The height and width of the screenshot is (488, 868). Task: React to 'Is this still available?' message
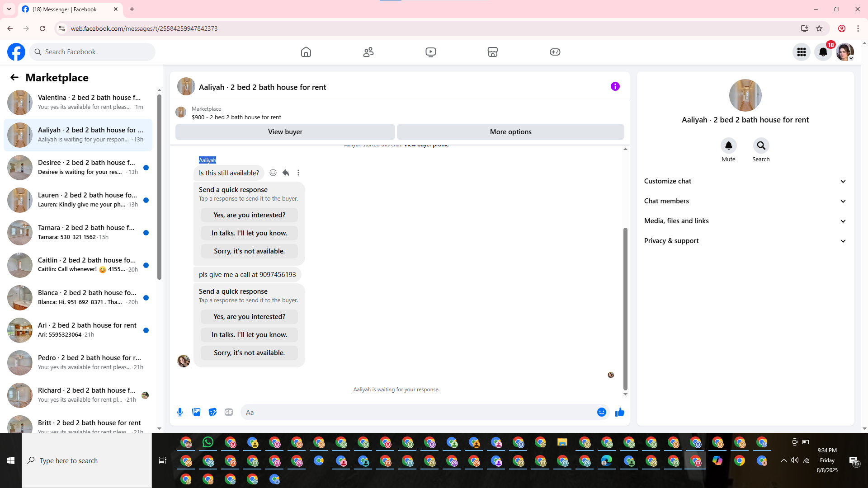[x=273, y=173]
